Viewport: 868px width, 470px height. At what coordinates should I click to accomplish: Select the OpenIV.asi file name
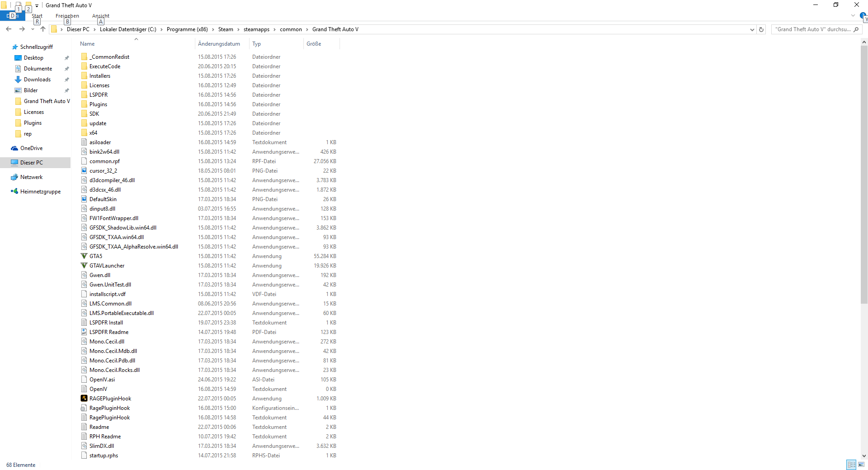point(102,380)
